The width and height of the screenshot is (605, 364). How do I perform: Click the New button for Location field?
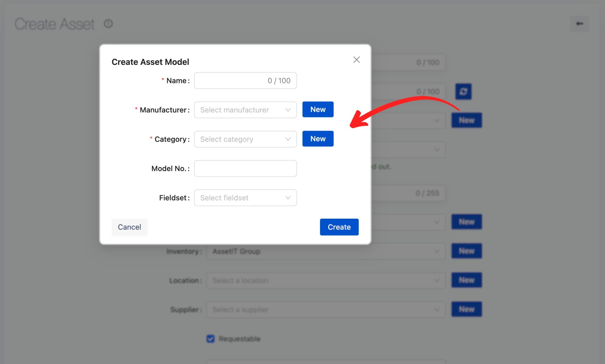(467, 280)
